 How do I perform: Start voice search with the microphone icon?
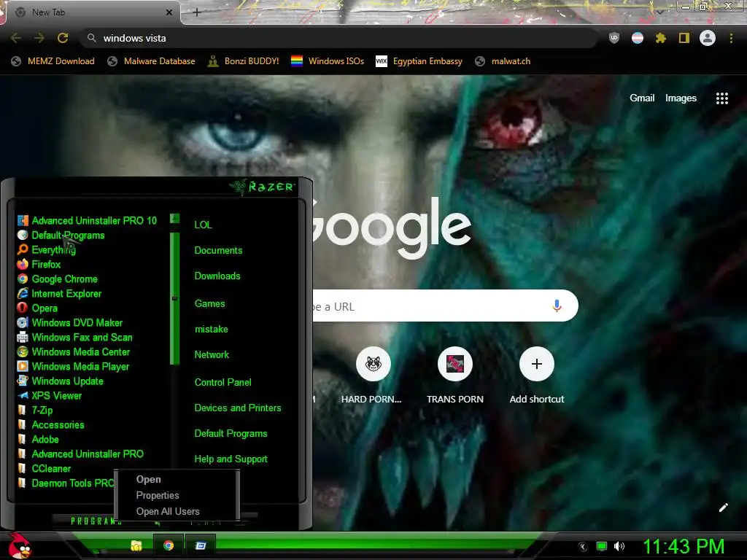[557, 306]
